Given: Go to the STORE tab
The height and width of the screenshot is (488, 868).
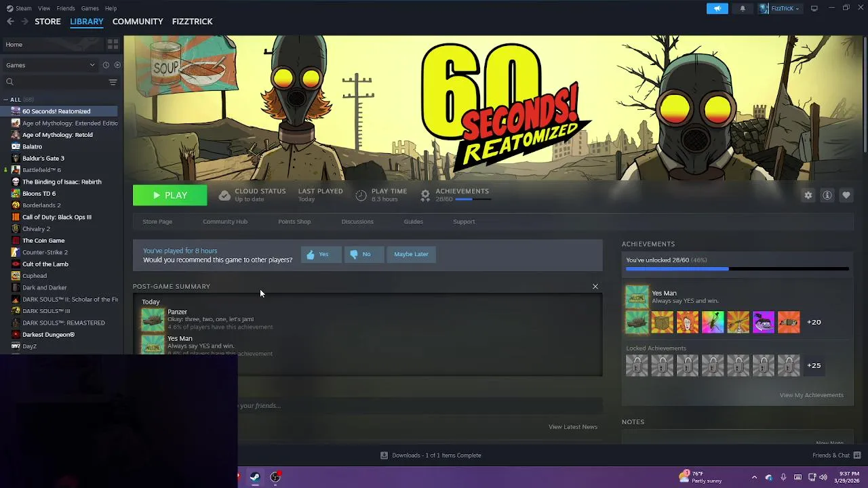Looking at the screenshot, I should [47, 22].
